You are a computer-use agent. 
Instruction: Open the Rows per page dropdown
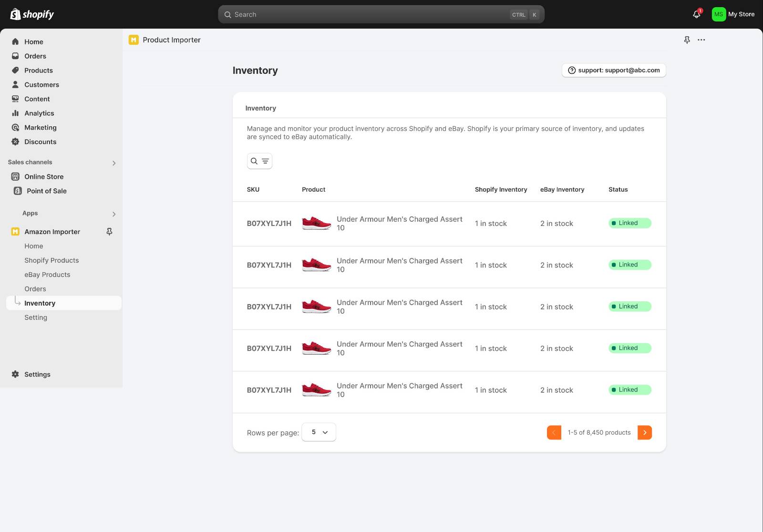[x=319, y=432]
